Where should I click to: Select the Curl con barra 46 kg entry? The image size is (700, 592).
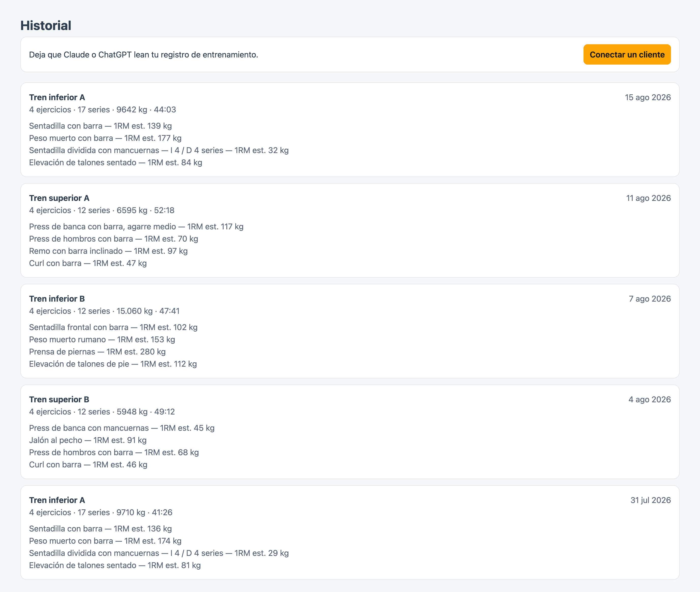pyautogui.click(x=88, y=465)
